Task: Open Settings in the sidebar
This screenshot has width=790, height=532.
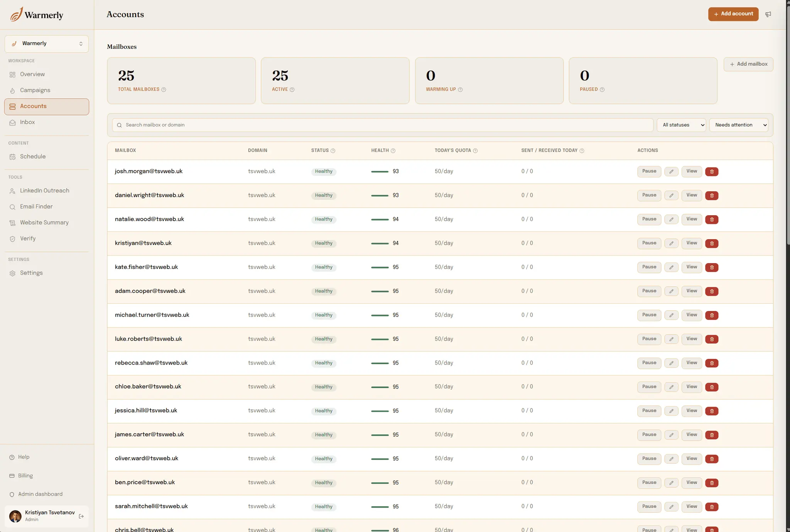Action: (47, 273)
